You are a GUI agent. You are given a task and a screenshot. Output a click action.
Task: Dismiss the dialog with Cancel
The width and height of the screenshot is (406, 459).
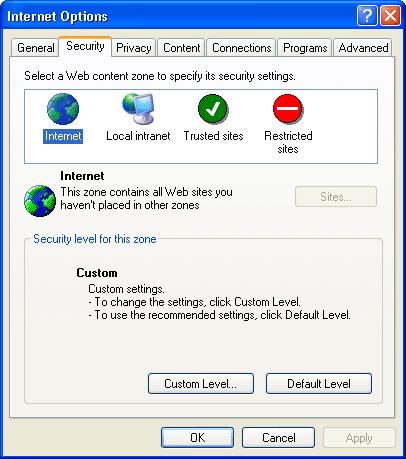(x=278, y=438)
